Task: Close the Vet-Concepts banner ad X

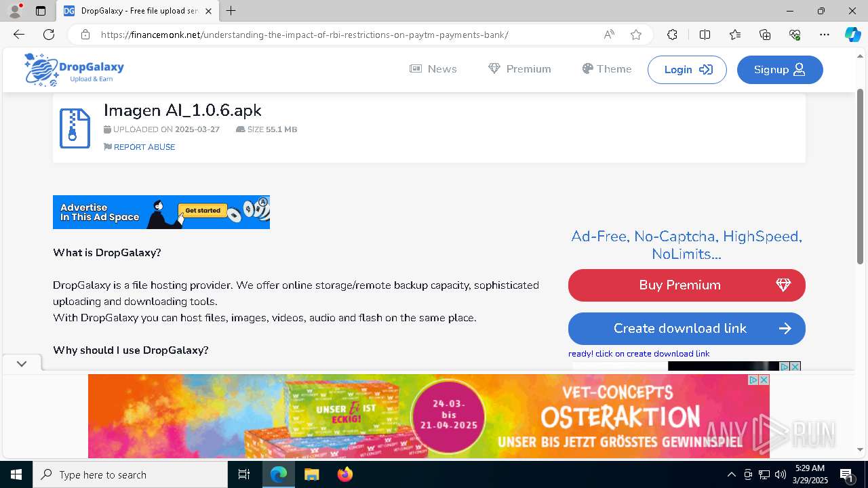Action: pyautogui.click(x=764, y=380)
